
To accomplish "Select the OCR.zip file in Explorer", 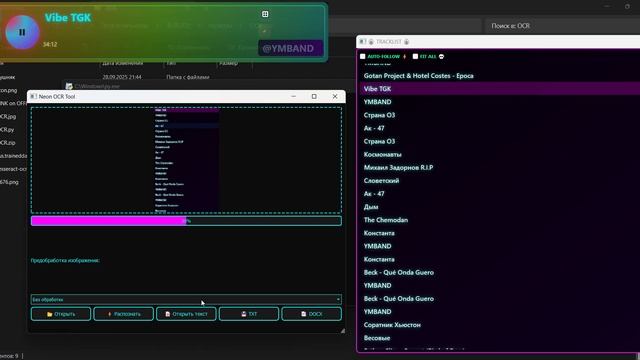I will [8, 142].
